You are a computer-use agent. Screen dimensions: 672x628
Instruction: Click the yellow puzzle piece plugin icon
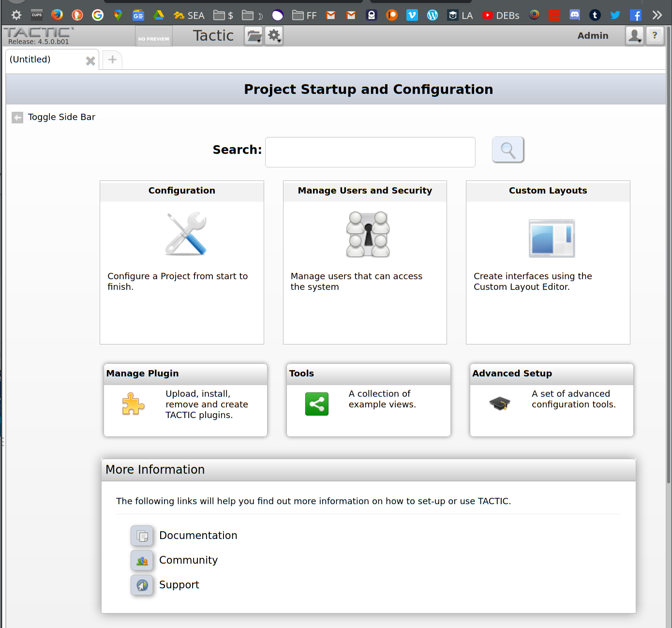coord(133,404)
